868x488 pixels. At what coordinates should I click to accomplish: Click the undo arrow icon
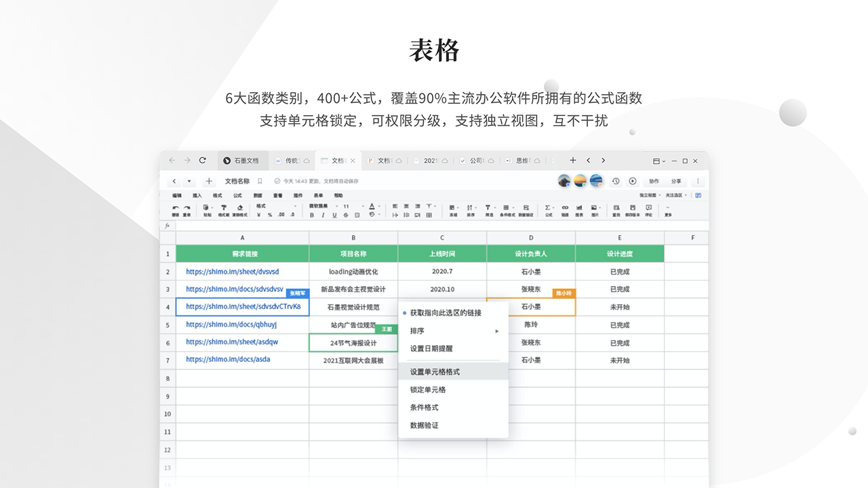coord(176,208)
